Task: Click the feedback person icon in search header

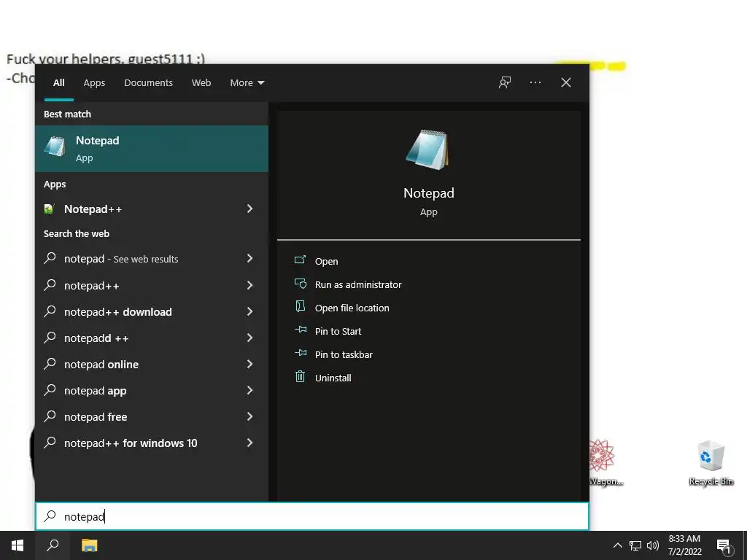Action: 505,82
